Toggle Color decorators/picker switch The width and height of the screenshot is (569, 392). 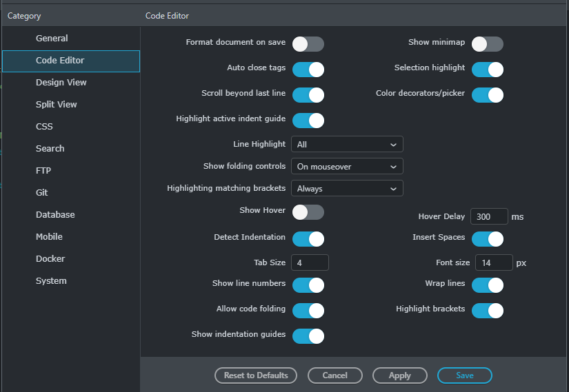point(488,95)
